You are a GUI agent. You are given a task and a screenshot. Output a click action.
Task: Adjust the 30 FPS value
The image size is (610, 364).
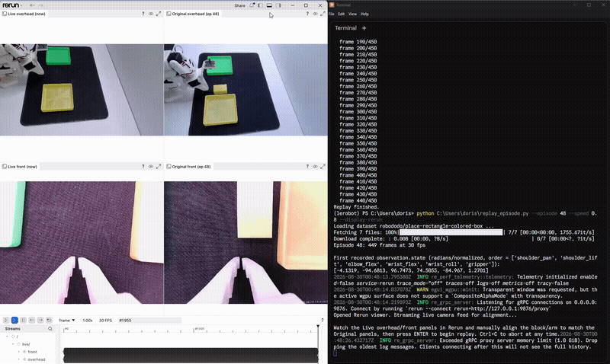pos(105,320)
